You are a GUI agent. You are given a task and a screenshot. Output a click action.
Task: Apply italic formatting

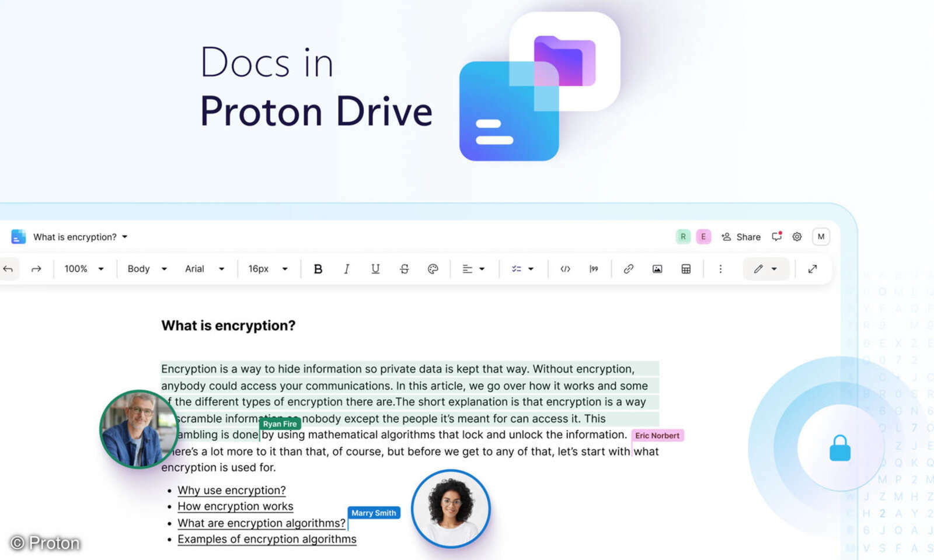(347, 269)
